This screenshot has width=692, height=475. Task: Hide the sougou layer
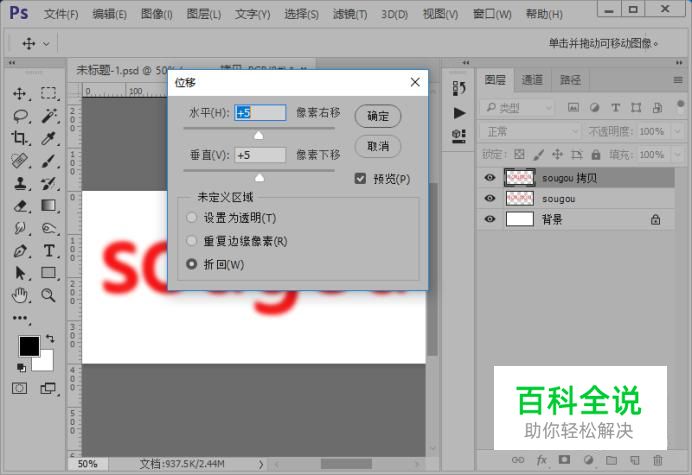click(489, 198)
